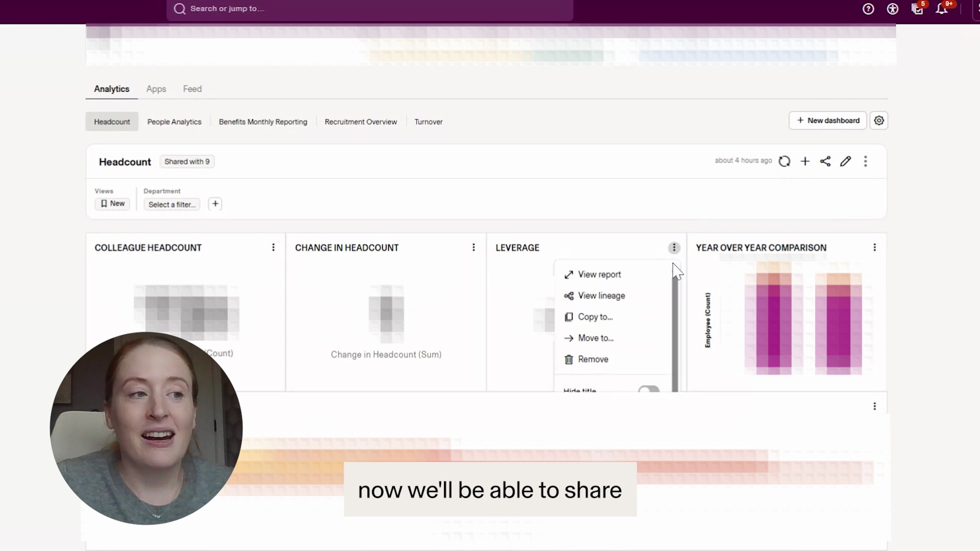The height and width of the screenshot is (551, 980).
Task: Open the dashboard settings gear
Action: click(x=879, y=121)
